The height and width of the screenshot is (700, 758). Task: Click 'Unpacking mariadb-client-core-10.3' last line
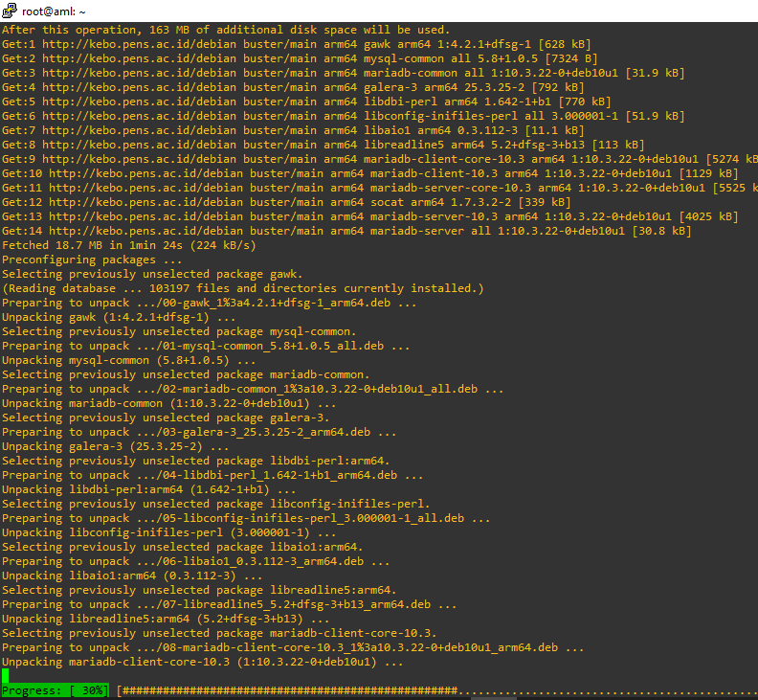(202, 662)
